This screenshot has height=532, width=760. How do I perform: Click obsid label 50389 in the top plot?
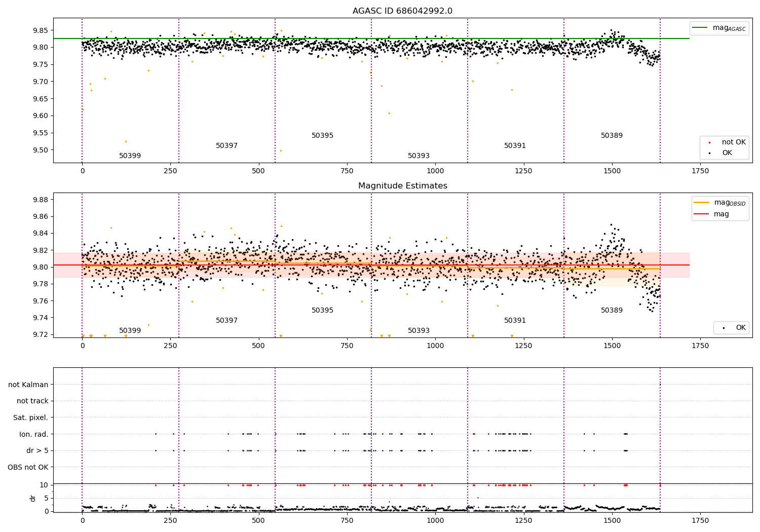(x=612, y=136)
